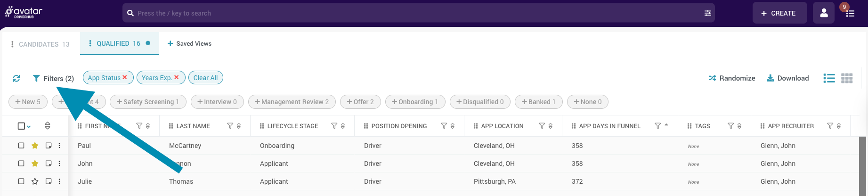Switch to grid view layout
868x196 pixels.
pyautogui.click(x=847, y=78)
